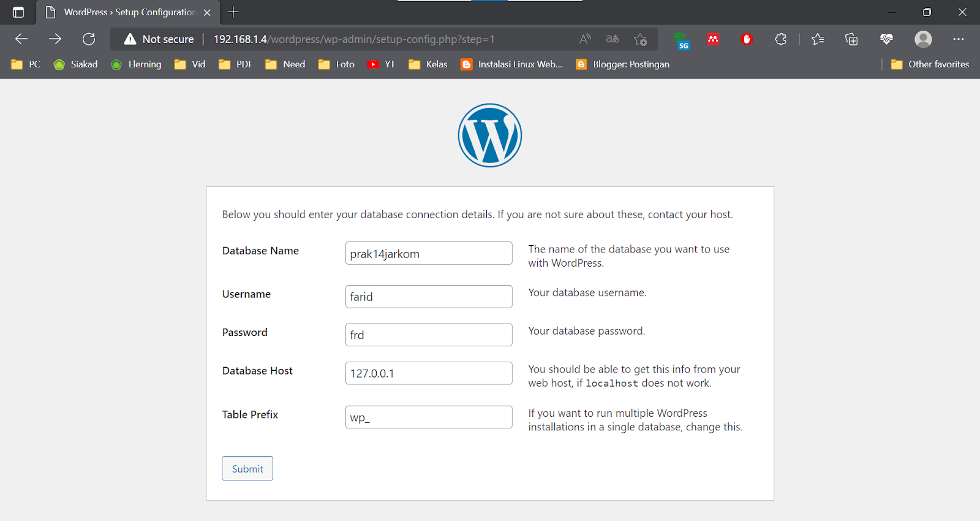Click the red hand blocker extension
The image size is (980, 521).
[x=747, y=39]
